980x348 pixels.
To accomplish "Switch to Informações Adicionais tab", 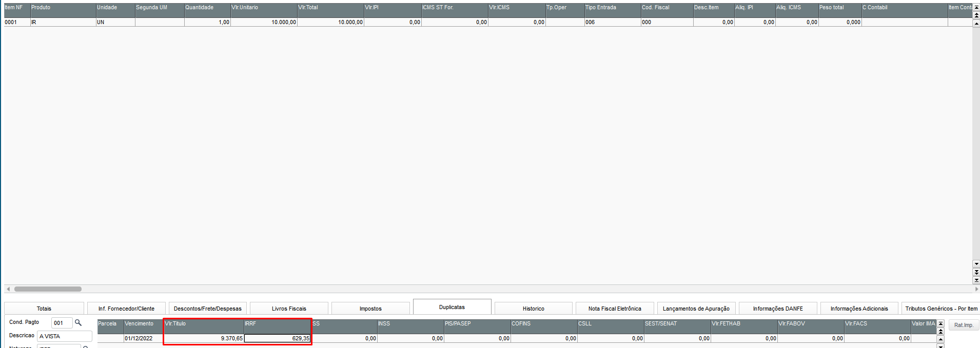I will pyautogui.click(x=859, y=309).
